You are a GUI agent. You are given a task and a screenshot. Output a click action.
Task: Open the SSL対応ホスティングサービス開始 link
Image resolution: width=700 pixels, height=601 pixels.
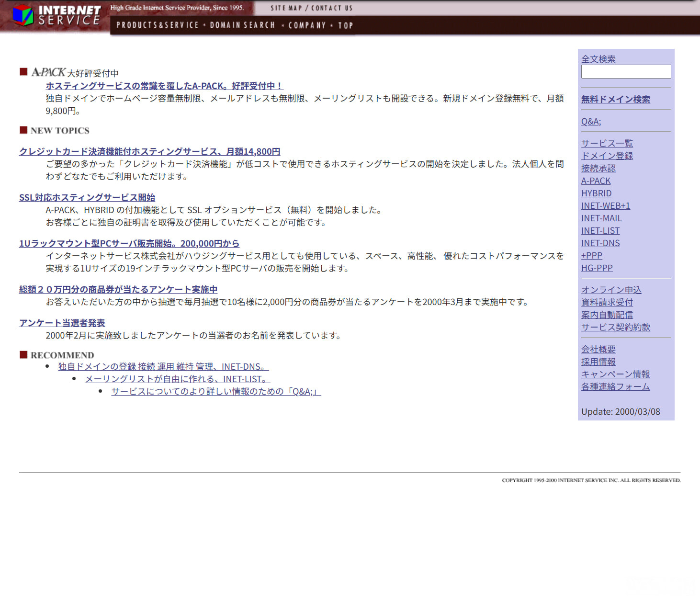point(87,197)
